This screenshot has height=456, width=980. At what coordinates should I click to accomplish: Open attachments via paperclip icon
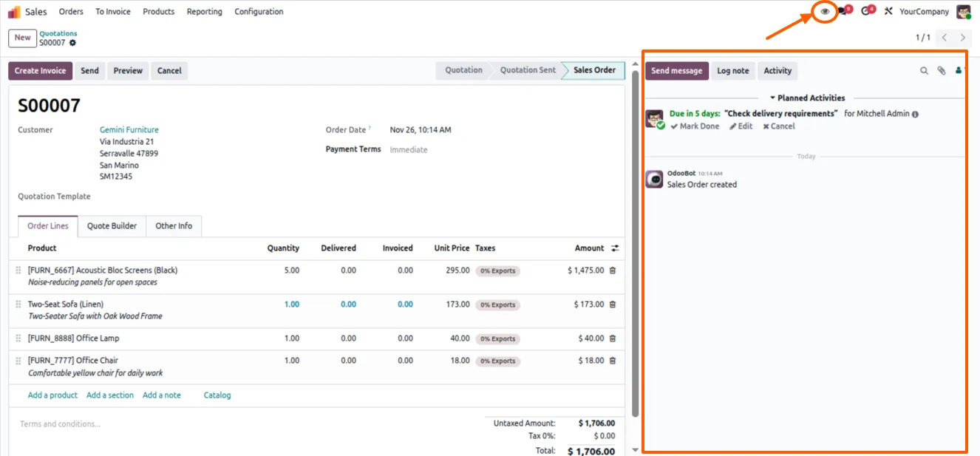click(x=942, y=71)
